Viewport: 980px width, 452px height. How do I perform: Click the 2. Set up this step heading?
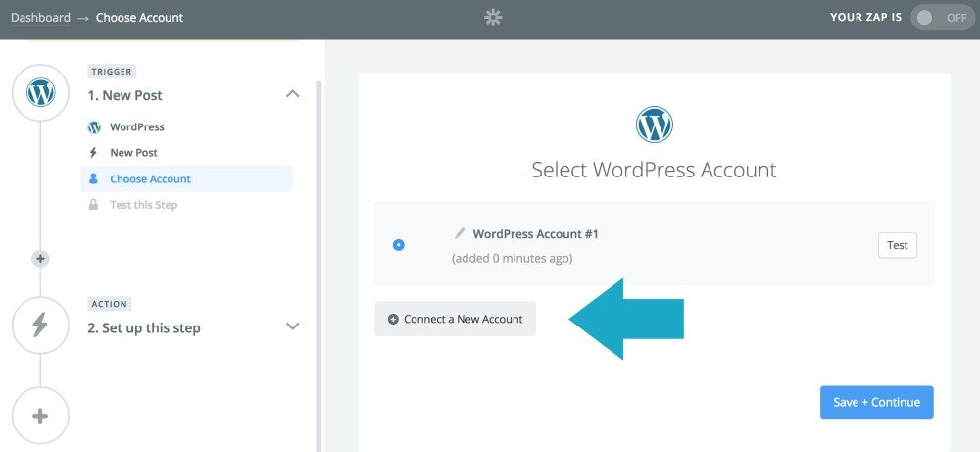click(x=144, y=328)
